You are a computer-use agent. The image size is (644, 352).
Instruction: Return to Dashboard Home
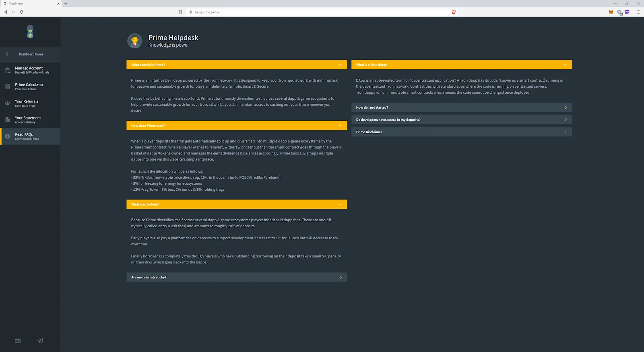click(x=30, y=54)
